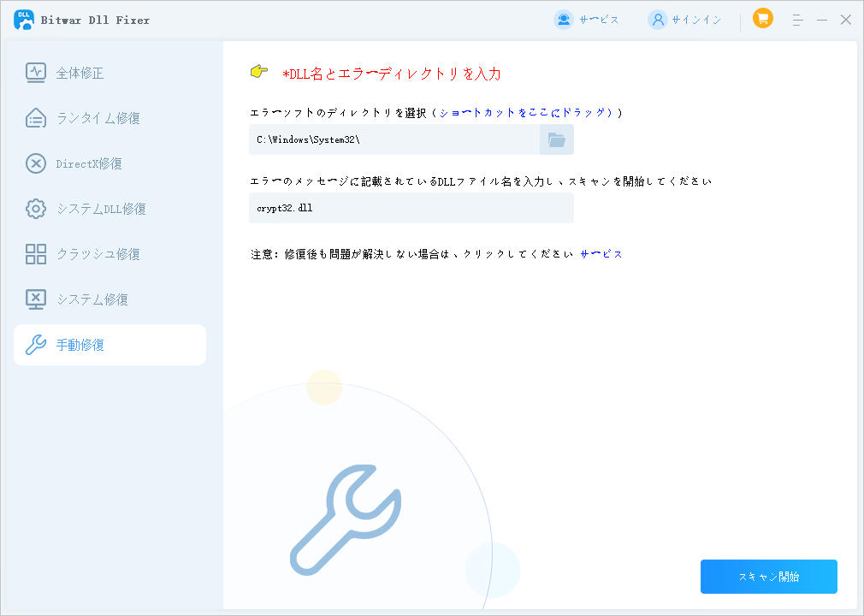Click the システム修復 monitor-X icon

point(36,299)
